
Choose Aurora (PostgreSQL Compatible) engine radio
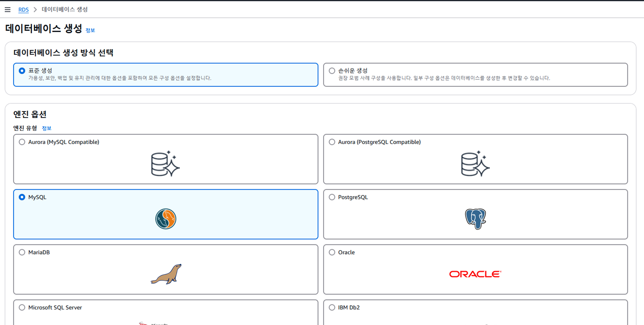[332, 142]
